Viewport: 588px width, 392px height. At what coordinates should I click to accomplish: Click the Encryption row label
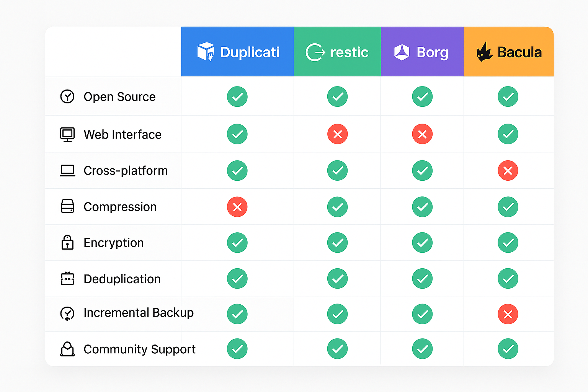click(x=114, y=243)
